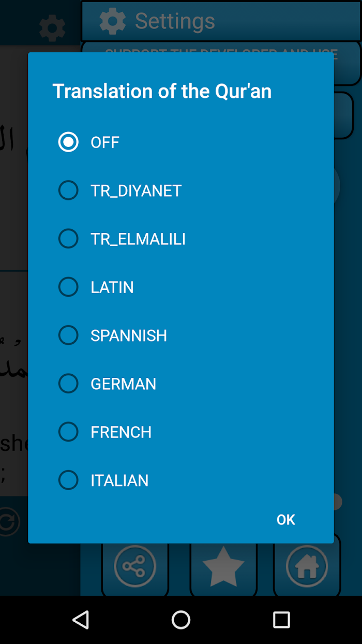Image resolution: width=362 pixels, height=644 pixels.
Task: Tap the share icon below the dialog
Action: click(x=135, y=567)
